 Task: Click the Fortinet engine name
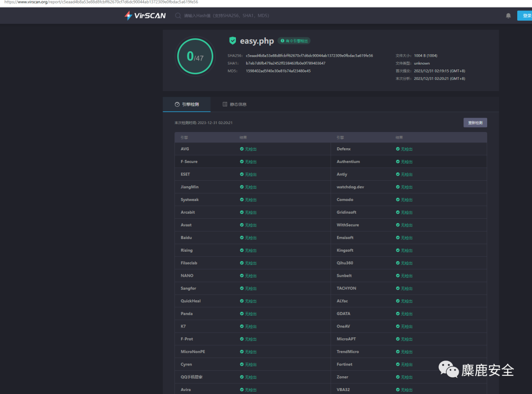click(x=344, y=364)
